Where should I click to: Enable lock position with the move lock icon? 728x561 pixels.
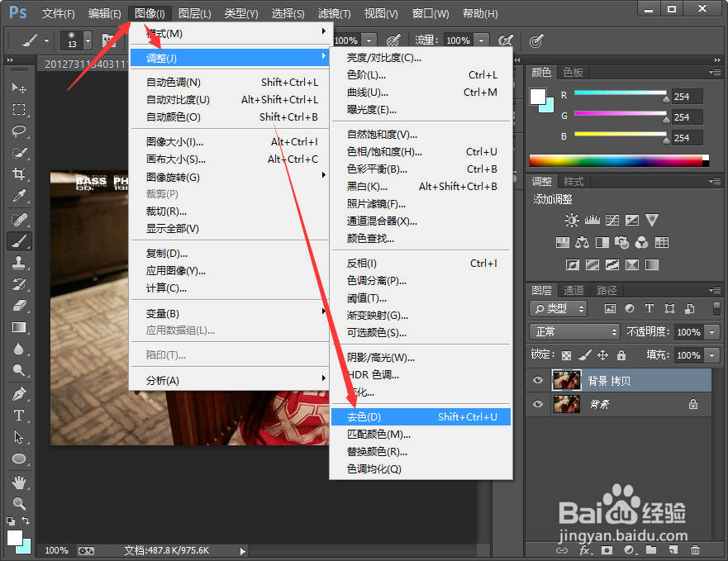(x=603, y=355)
